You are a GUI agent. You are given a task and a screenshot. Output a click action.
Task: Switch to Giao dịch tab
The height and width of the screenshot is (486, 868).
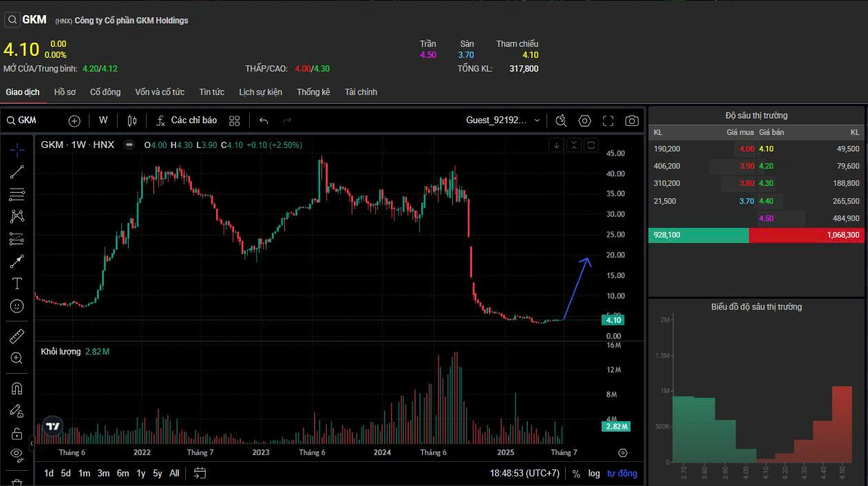pos(23,92)
